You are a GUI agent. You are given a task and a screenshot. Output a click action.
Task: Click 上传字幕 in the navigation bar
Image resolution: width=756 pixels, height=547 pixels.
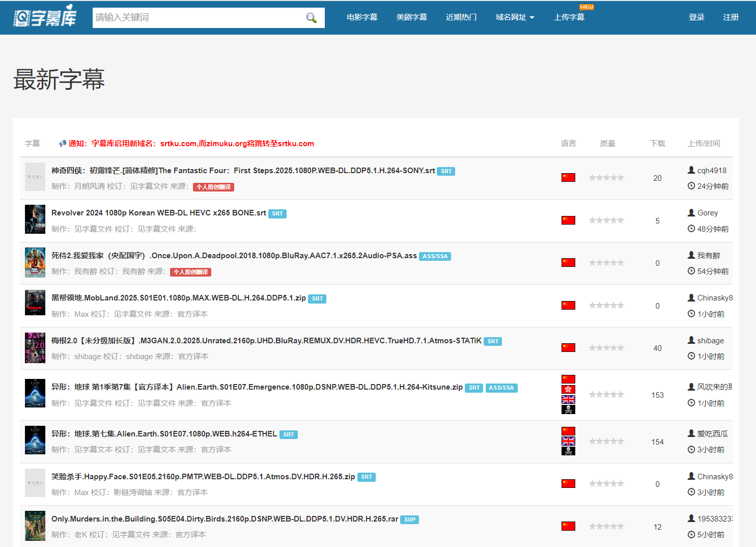point(569,17)
